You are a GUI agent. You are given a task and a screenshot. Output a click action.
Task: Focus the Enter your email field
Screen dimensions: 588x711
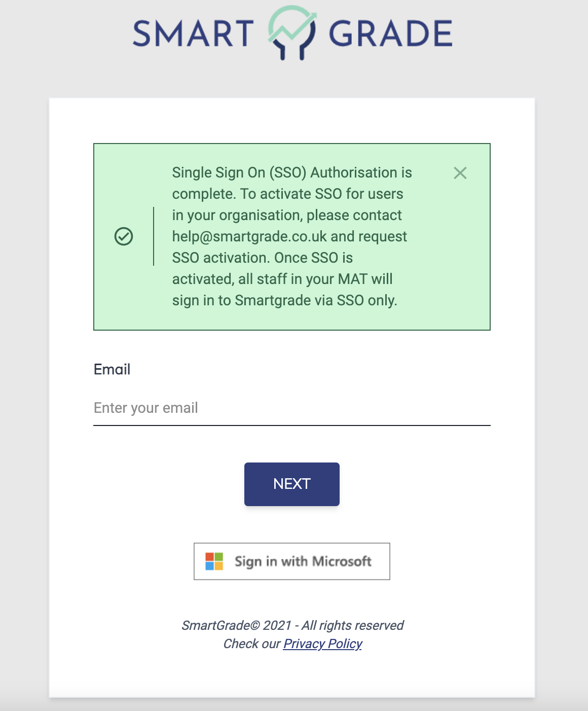point(292,408)
